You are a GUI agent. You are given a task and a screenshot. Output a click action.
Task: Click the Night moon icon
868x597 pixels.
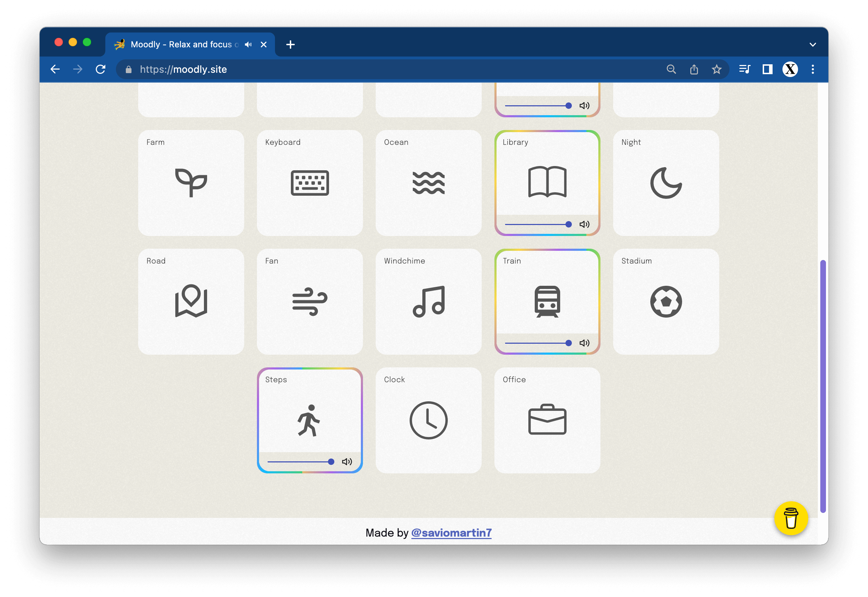(x=665, y=183)
